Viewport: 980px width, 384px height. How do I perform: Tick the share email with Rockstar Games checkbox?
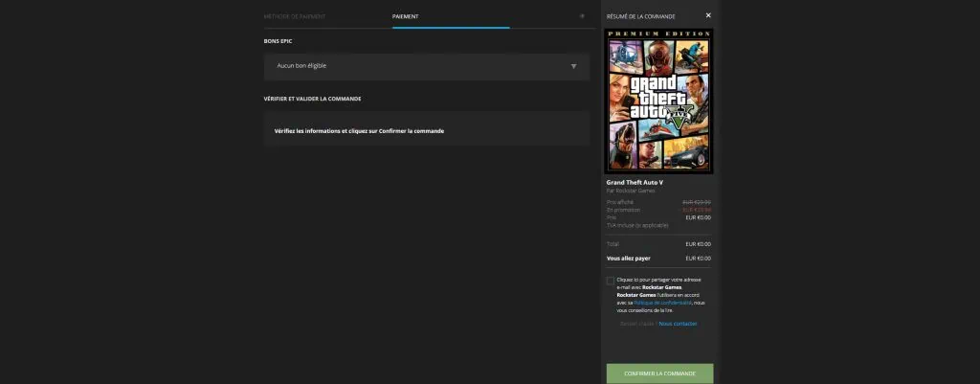611,281
